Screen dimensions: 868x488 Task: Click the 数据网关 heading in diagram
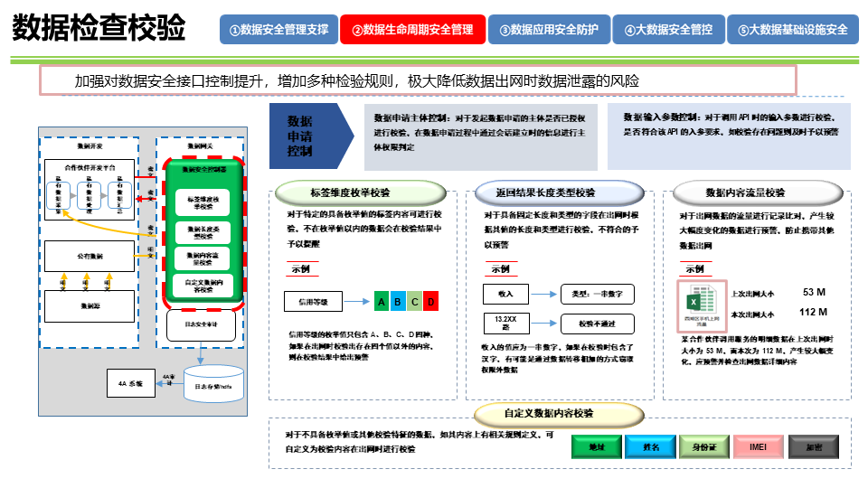200,146
